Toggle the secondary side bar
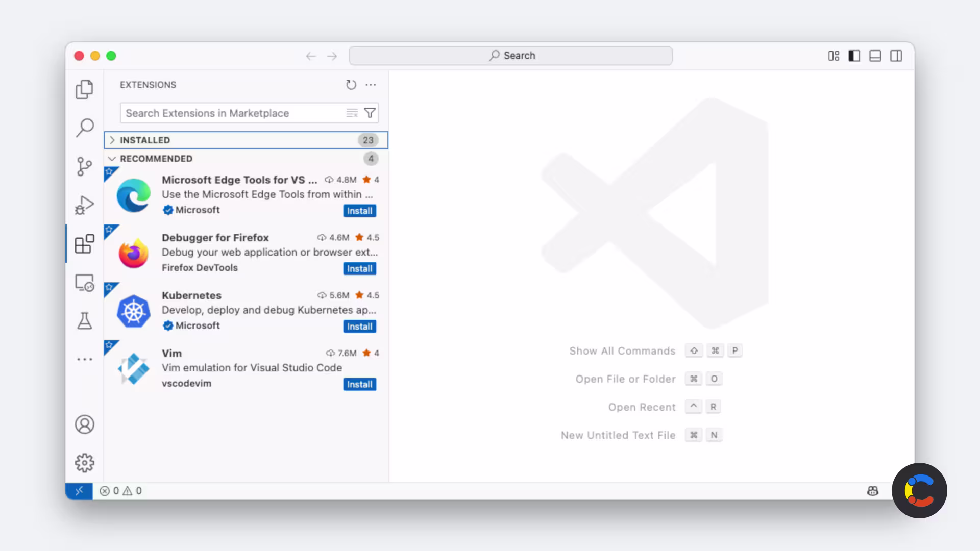Image resolution: width=980 pixels, height=551 pixels. (x=896, y=56)
